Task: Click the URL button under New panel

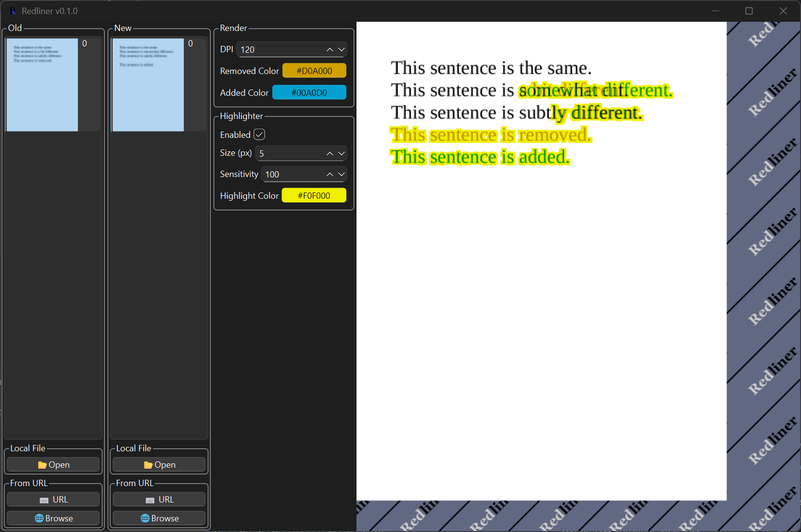Action: point(159,500)
